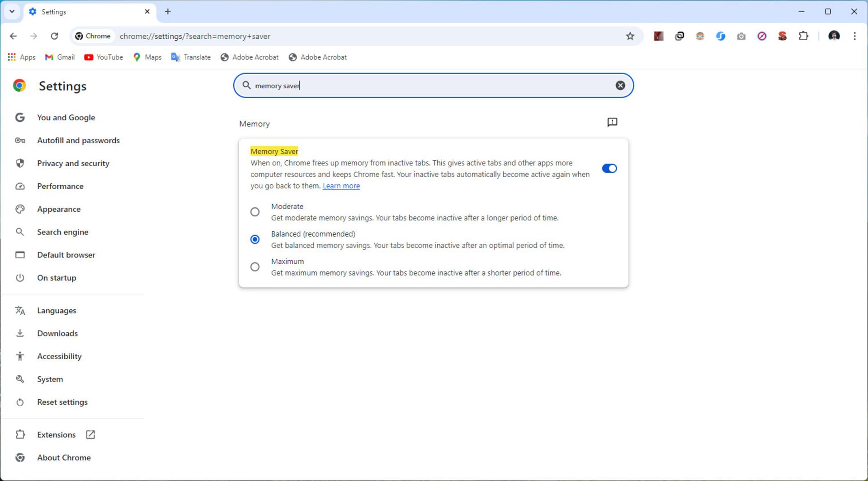Open the Performance settings section
This screenshot has width=868, height=481.
pos(60,186)
